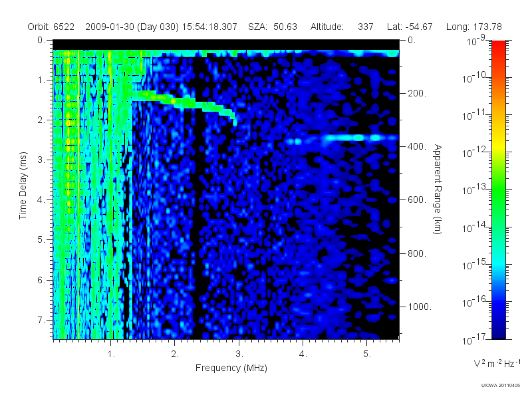The height and width of the screenshot is (399, 532).
Task: Click the 7. time delay tick label
Action: tap(41, 320)
